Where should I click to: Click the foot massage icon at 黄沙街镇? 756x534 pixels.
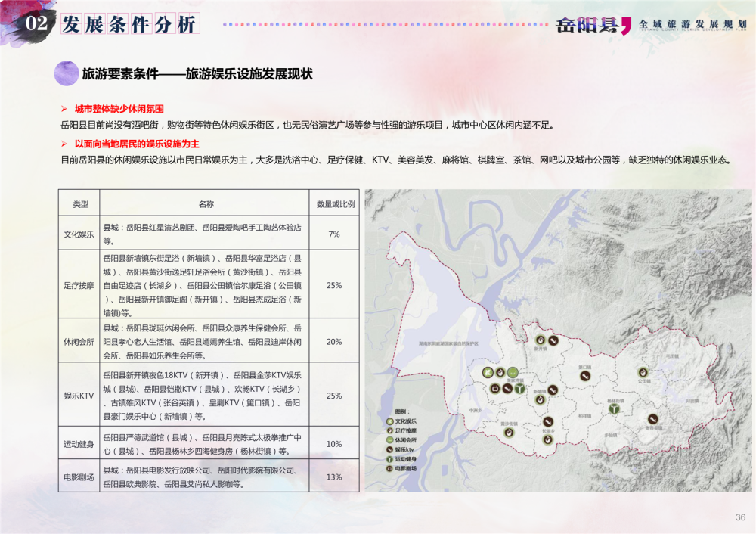(509, 432)
